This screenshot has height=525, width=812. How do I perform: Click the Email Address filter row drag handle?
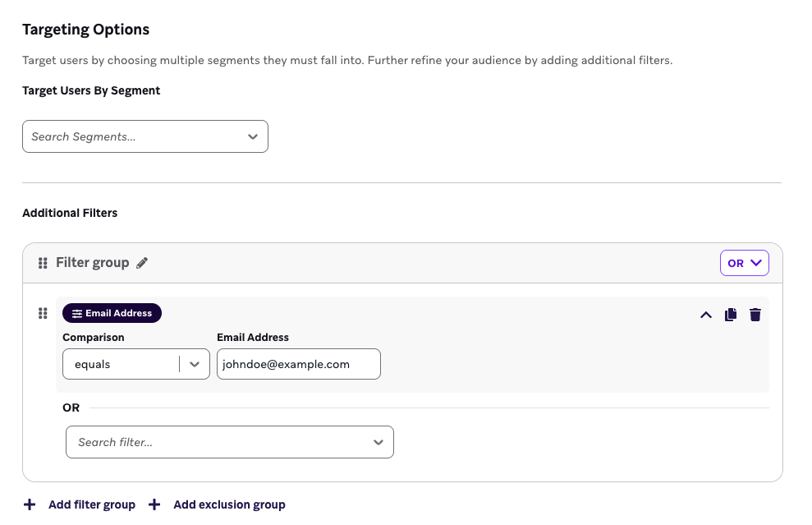click(43, 313)
